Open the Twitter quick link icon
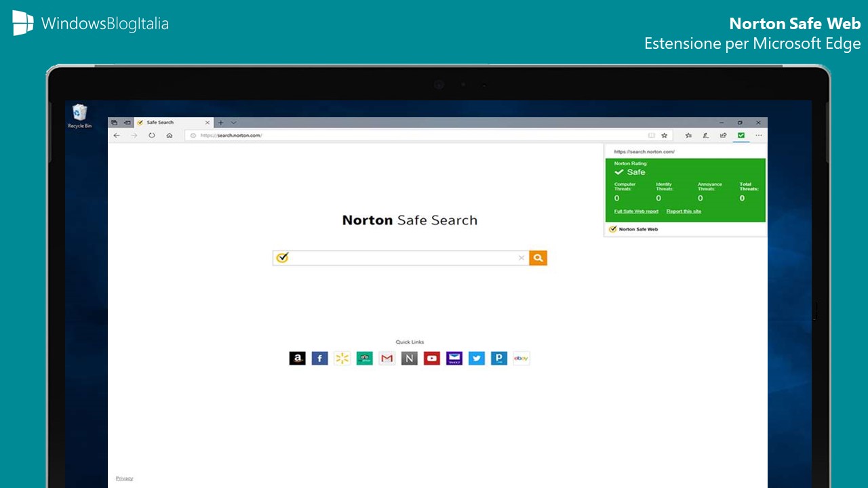868x488 pixels. pos(477,359)
